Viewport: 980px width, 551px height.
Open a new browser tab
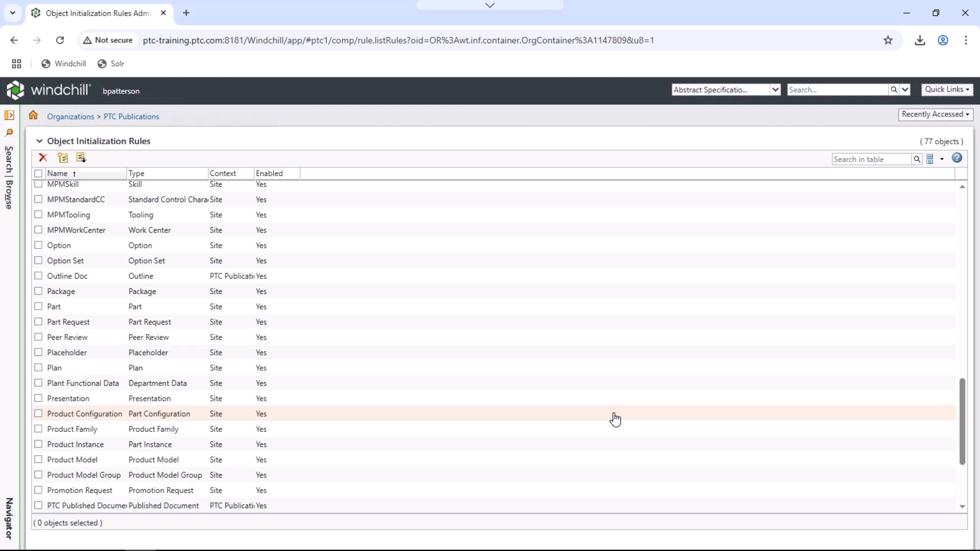[x=186, y=13]
